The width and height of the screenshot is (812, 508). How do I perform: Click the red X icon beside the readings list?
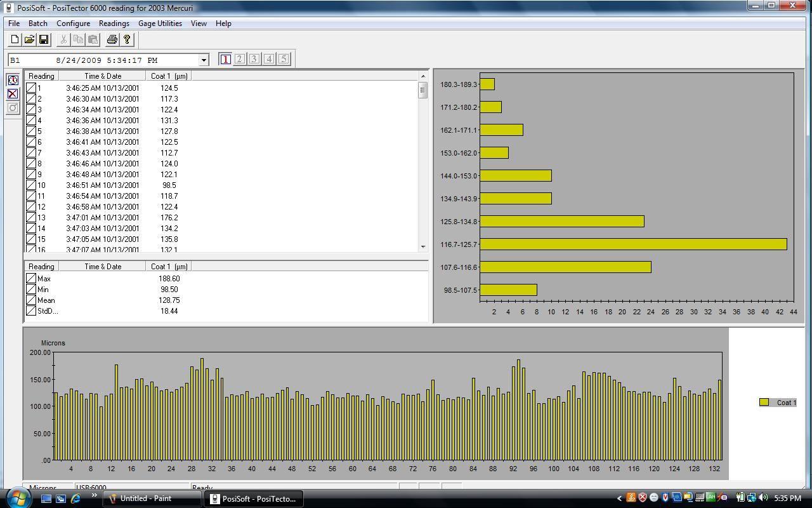point(13,94)
